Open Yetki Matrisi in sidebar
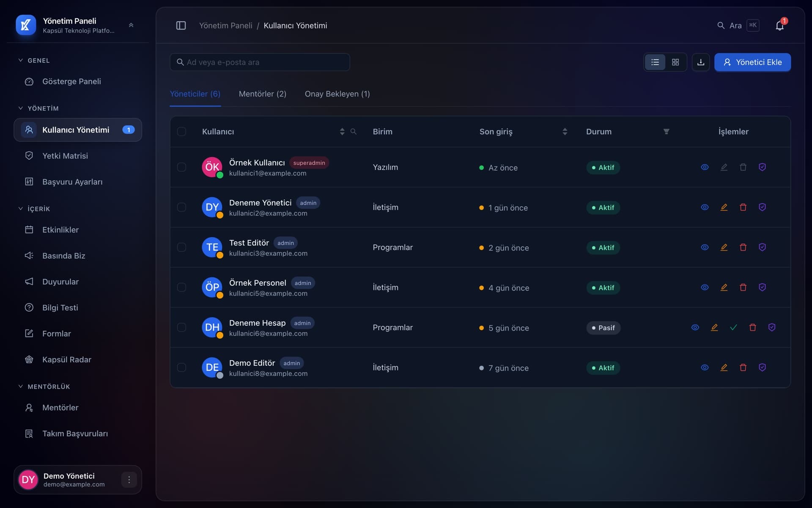812x508 pixels. click(x=78, y=156)
